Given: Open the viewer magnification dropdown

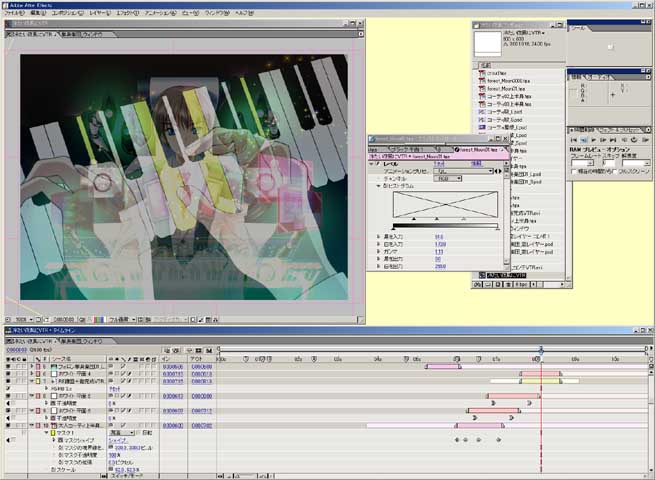Looking at the screenshot, I should [23, 320].
